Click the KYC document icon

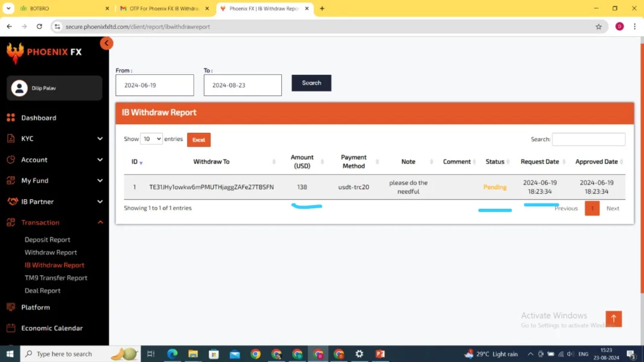pyautogui.click(x=11, y=139)
